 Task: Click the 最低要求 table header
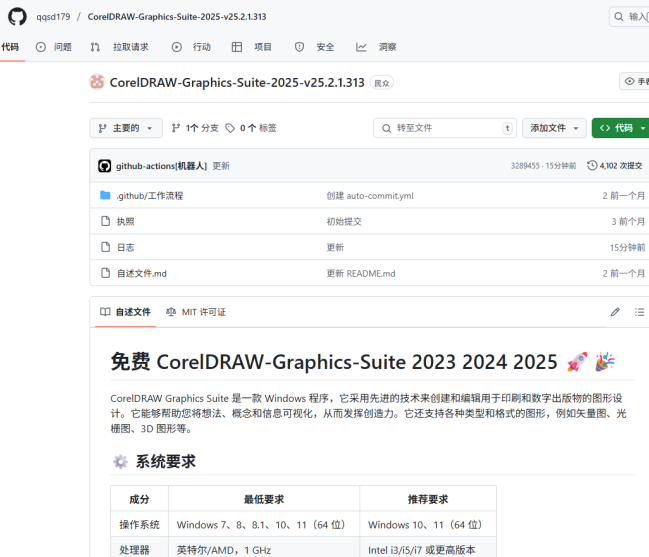click(x=264, y=499)
